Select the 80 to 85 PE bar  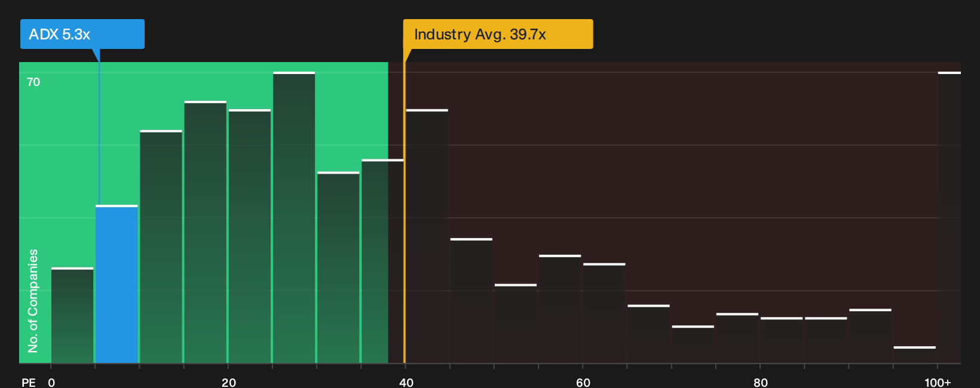click(782, 340)
